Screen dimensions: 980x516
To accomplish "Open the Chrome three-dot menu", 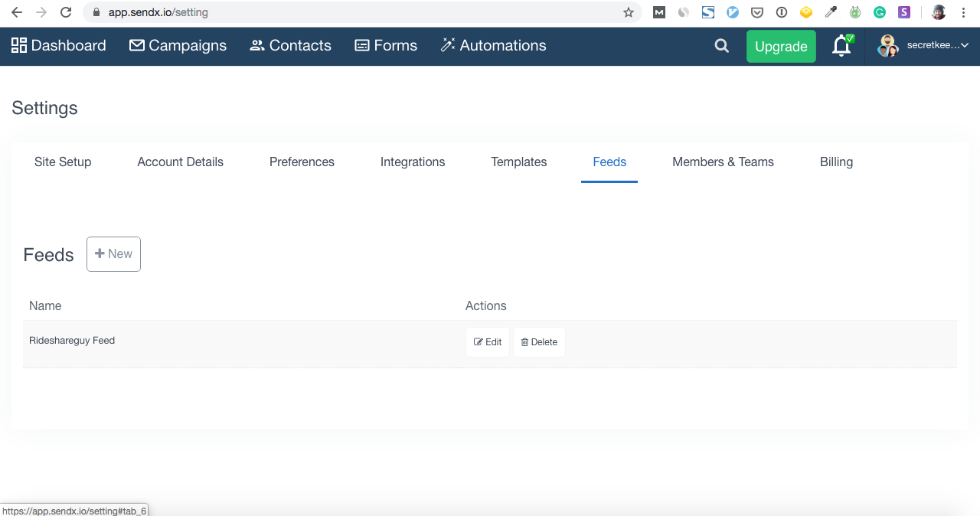I will click(x=963, y=12).
